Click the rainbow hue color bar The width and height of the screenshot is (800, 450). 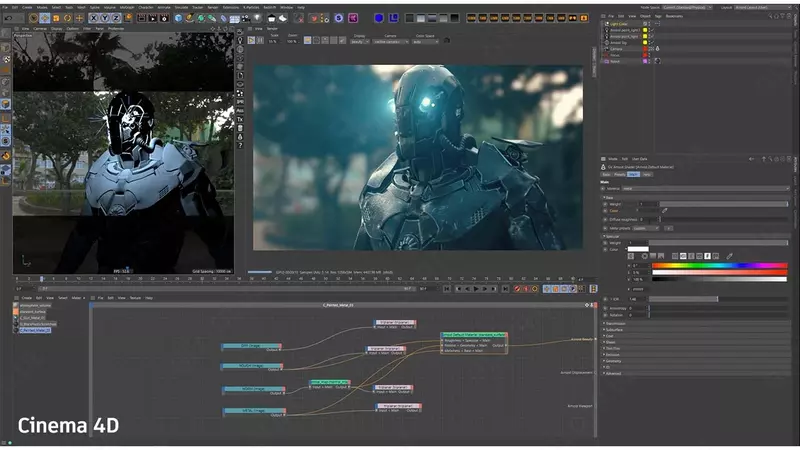[719, 265]
